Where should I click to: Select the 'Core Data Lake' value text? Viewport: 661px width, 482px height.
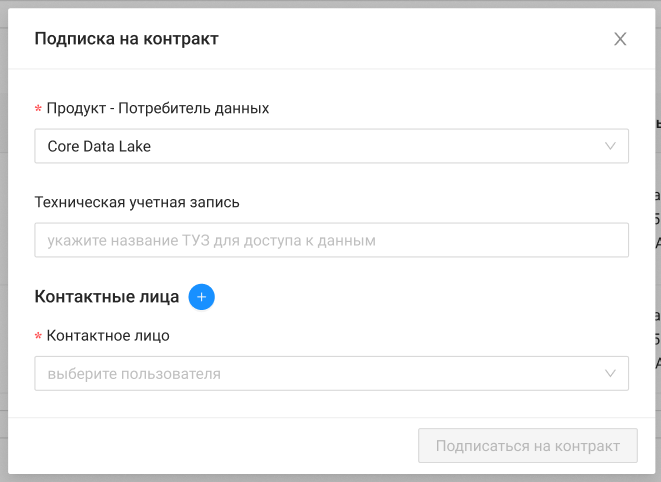point(99,146)
